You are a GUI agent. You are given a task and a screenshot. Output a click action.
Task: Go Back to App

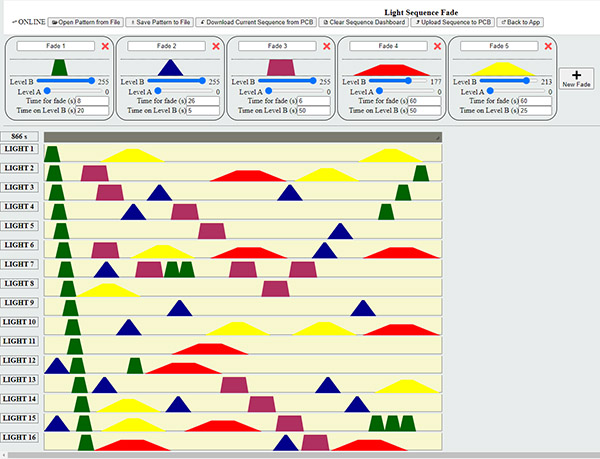coord(520,21)
